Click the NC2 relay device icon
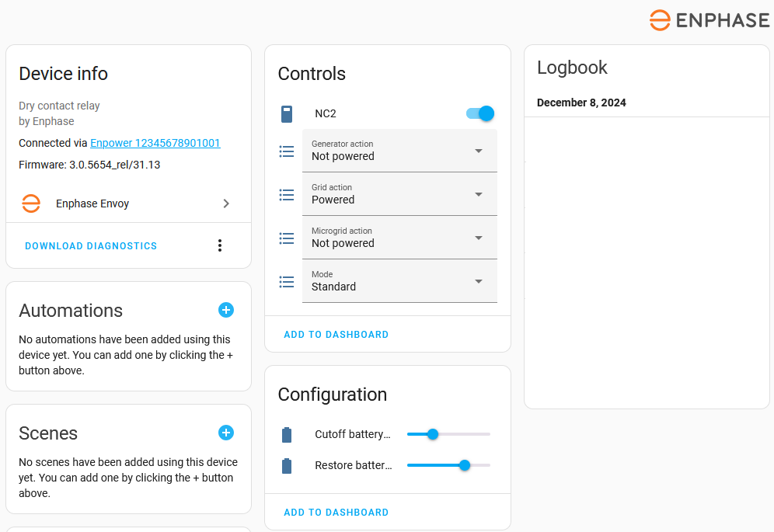Viewport: 774px width, 532px height. 287,114
